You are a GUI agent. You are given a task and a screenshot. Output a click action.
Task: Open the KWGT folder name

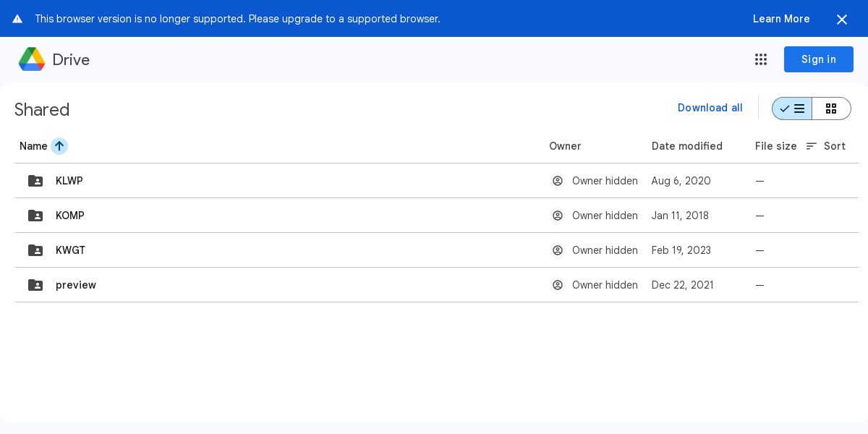pyautogui.click(x=70, y=250)
